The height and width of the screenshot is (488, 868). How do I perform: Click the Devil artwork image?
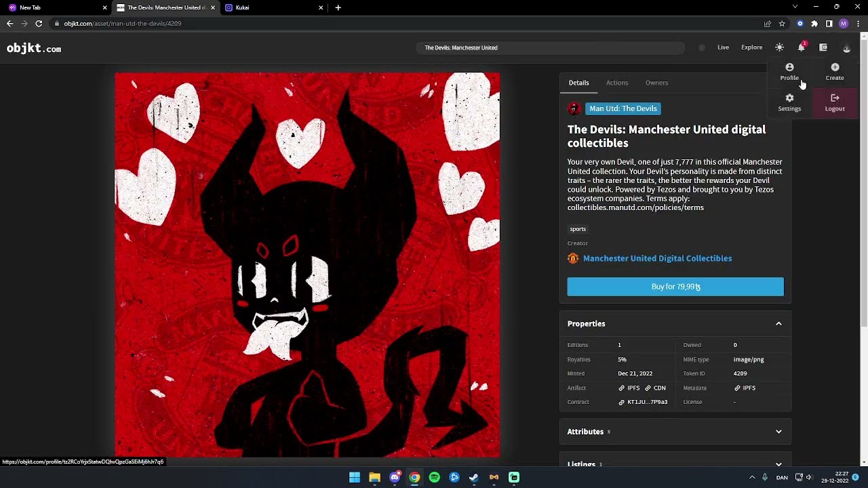307,265
